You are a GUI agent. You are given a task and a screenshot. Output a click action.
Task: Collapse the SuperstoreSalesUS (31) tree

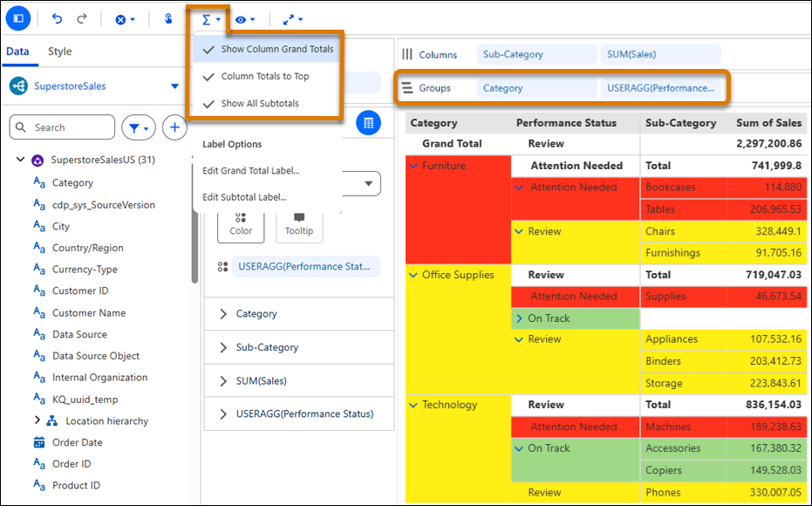pyautogui.click(x=20, y=160)
